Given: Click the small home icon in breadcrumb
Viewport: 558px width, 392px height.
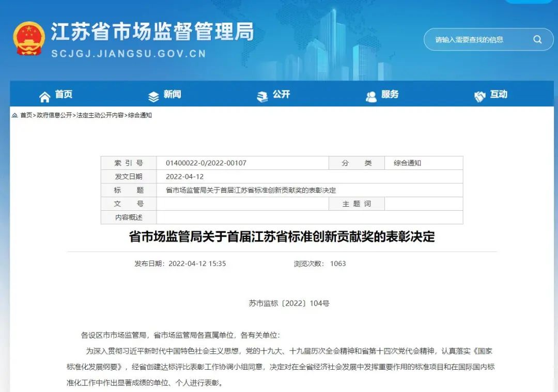Looking at the screenshot, I should (x=14, y=115).
